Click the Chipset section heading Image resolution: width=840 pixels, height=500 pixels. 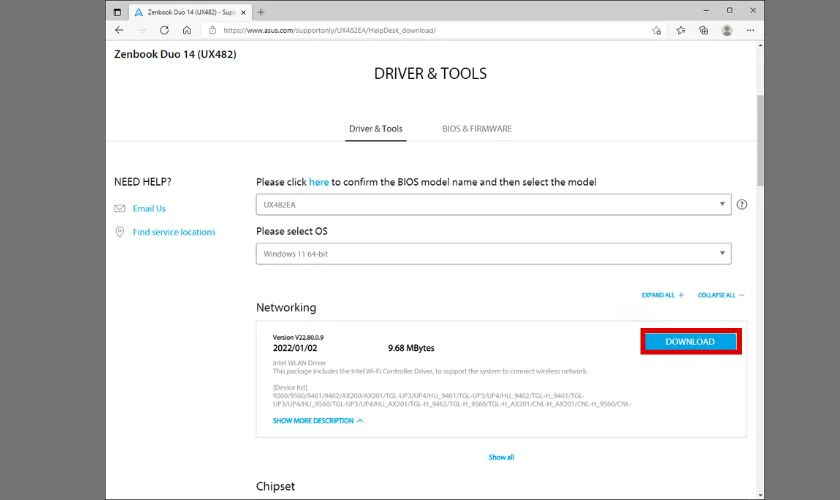pos(275,486)
